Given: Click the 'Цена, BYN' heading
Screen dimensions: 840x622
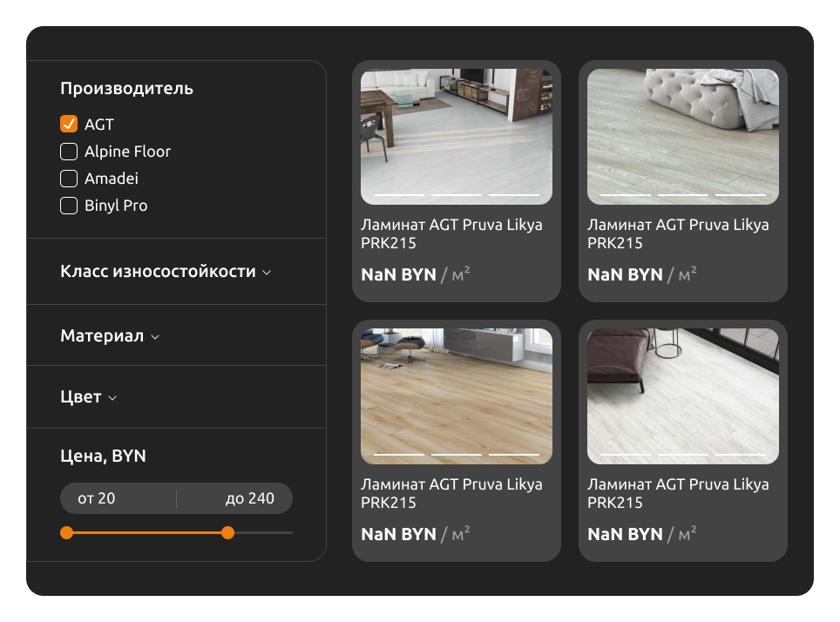Looking at the screenshot, I should (x=103, y=456).
